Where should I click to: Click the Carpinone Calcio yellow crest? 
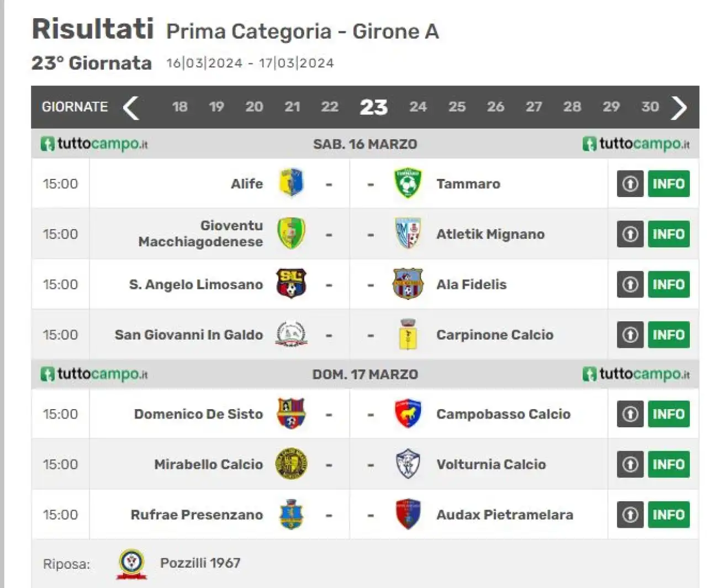click(408, 335)
